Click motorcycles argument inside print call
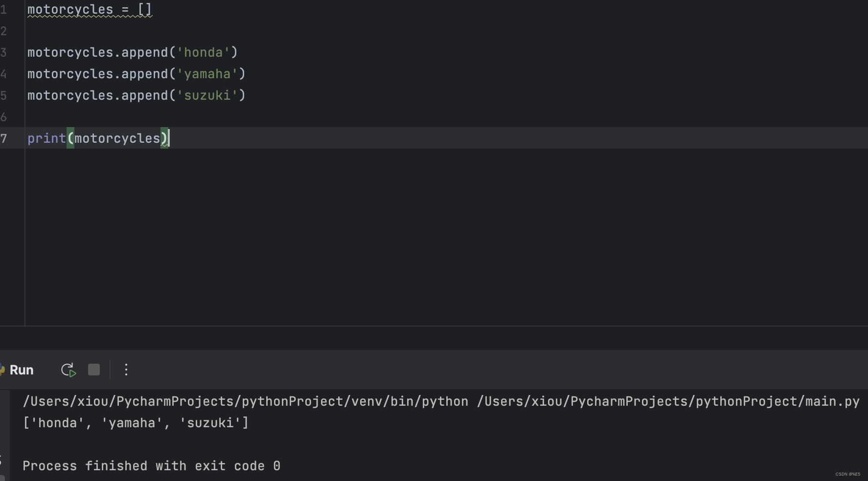 117,138
